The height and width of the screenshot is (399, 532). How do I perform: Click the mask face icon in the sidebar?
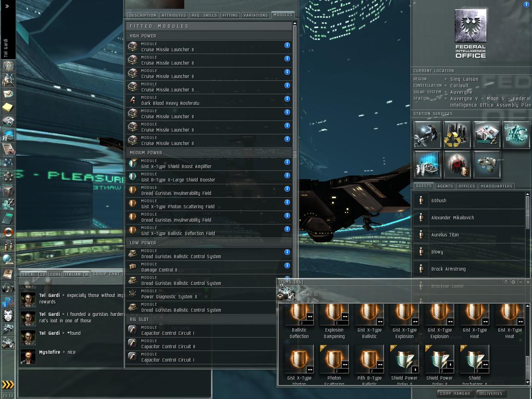[8, 315]
